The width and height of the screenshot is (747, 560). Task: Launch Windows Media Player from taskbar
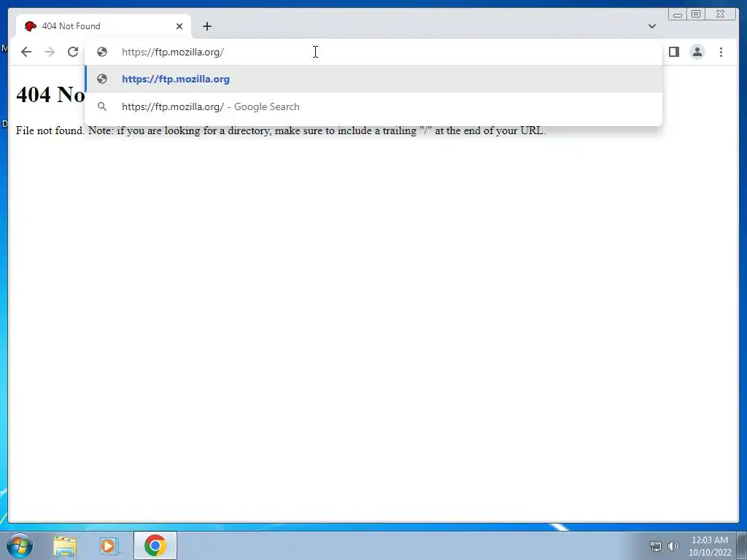click(109, 545)
